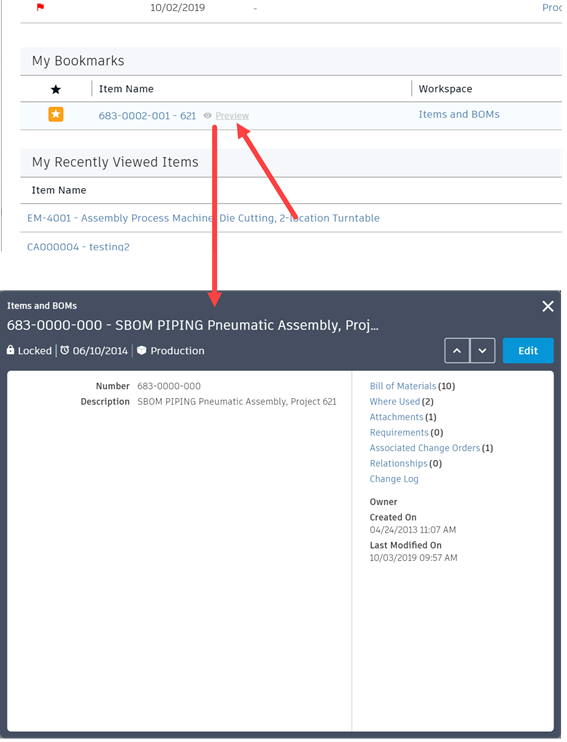Click the preview title 683-0000-000 - SBOM PIPING
This screenshot has height=742, width=567.
(193, 326)
